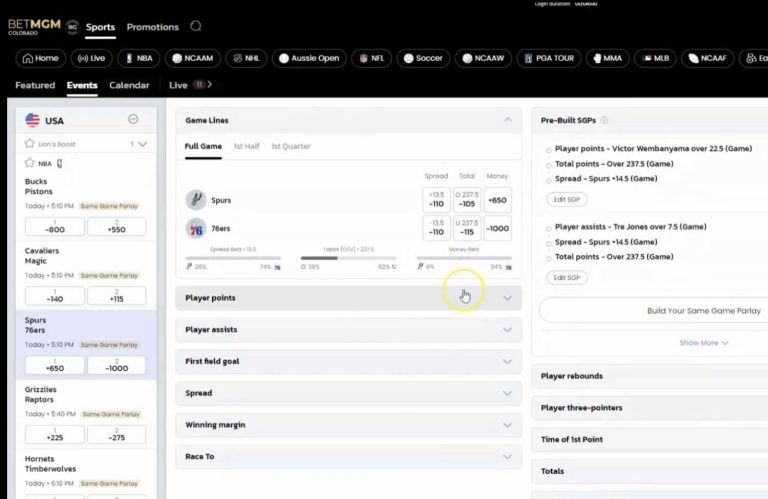Expand the Lion's Boost dropdown chevron
The height and width of the screenshot is (499, 768).
[143, 144]
